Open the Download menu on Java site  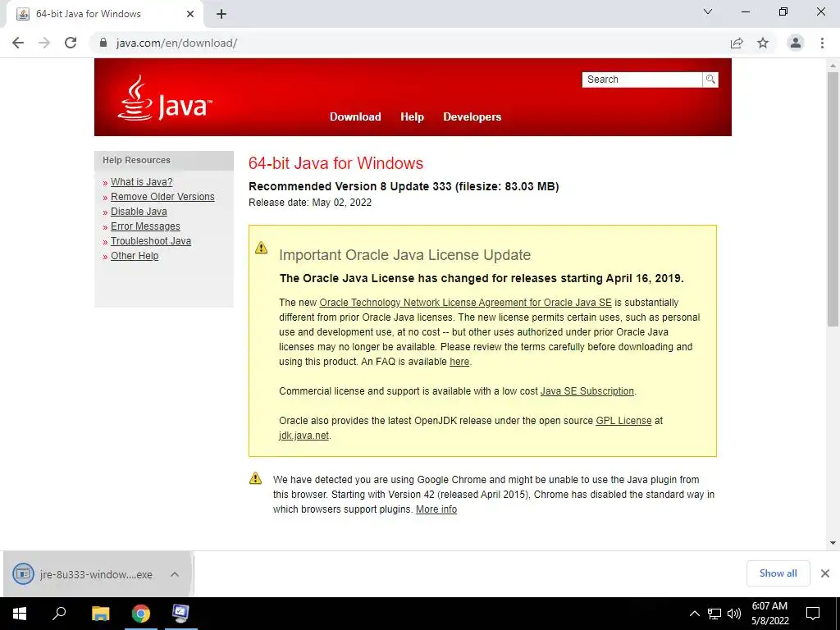tap(355, 116)
